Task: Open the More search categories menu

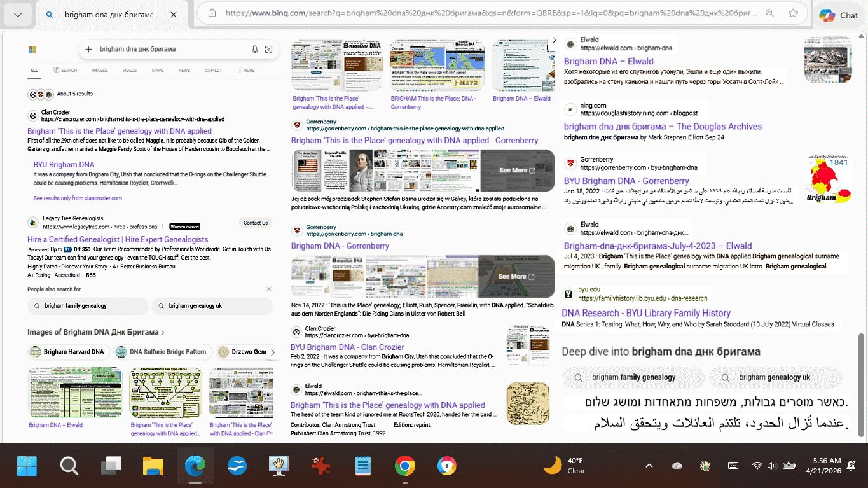Action: (x=245, y=71)
